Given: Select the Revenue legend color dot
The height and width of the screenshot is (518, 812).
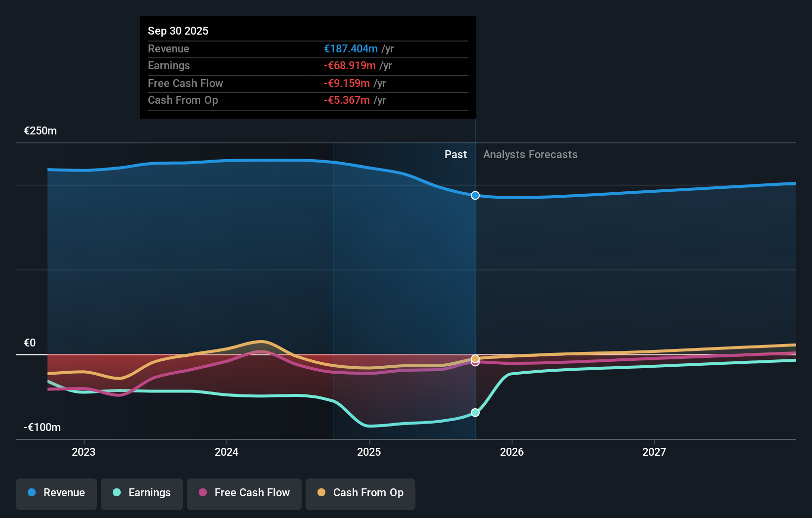Looking at the screenshot, I should (31, 493).
